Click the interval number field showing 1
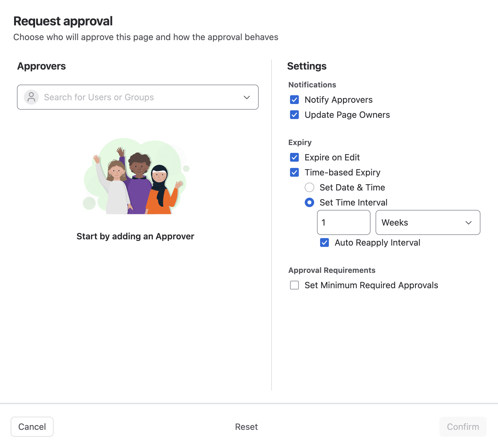 pos(344,222)
